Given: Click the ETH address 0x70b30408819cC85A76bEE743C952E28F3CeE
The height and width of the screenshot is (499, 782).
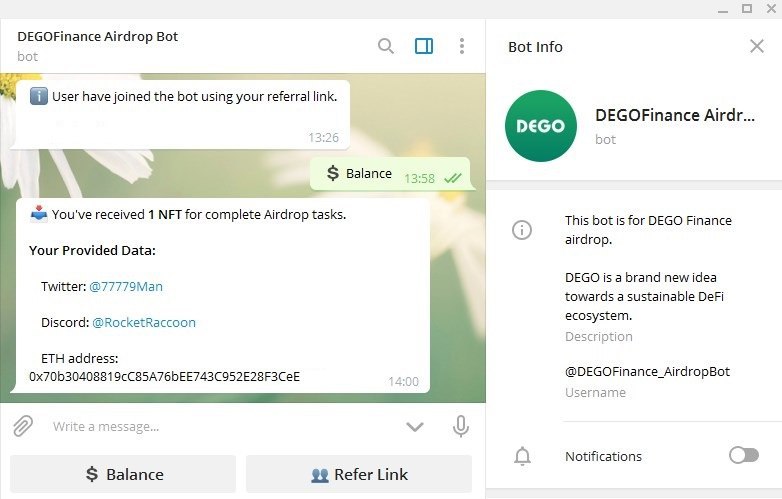Looking at the screenshot, I should (165, 376).
